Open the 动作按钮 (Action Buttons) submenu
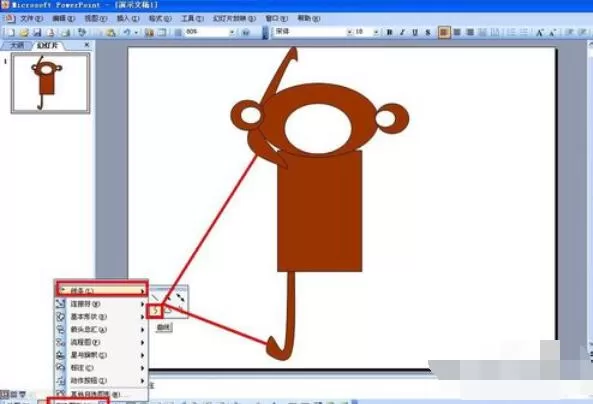 [x=101, y=381]
